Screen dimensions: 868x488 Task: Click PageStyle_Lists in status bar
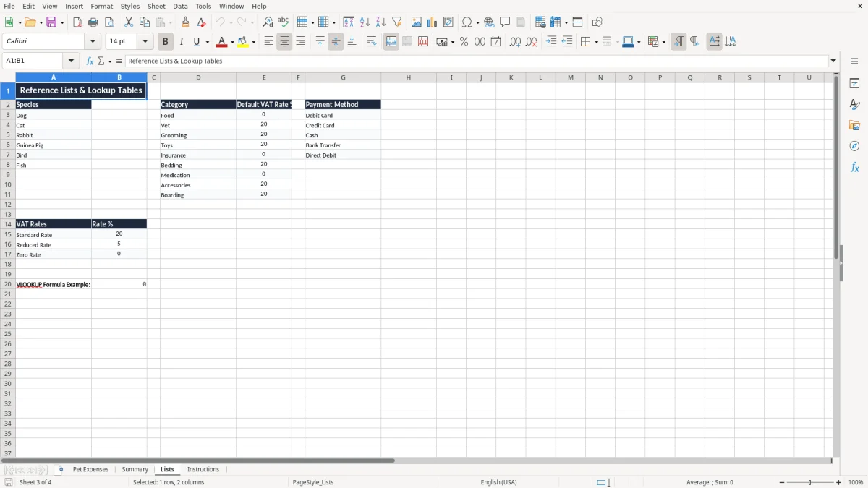[x=313, y=482]
